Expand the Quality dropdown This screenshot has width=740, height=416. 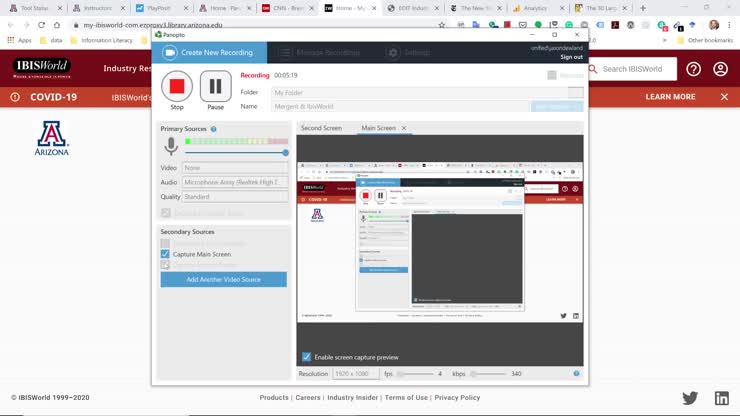coord(235,197)
